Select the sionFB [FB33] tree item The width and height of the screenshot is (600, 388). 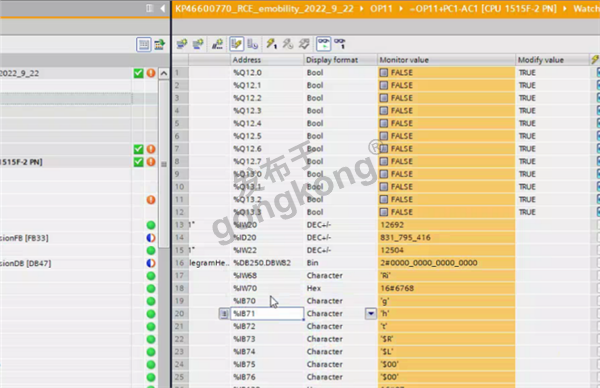(x=24, y=238)
